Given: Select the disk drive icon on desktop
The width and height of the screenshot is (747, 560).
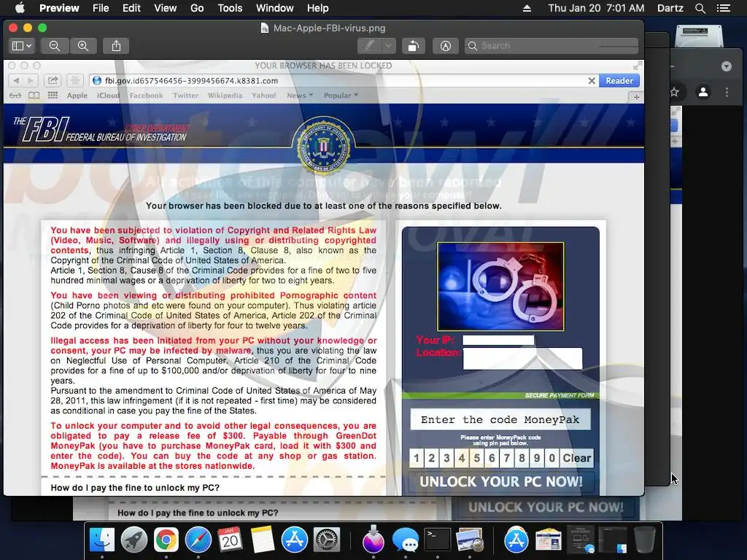Looking at the screenshot, I should coord(698,37).
